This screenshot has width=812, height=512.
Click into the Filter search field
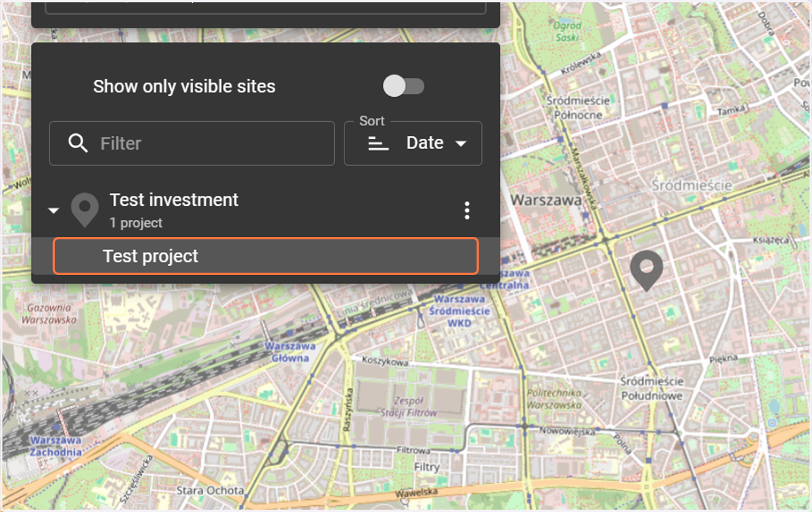point(192,144)
